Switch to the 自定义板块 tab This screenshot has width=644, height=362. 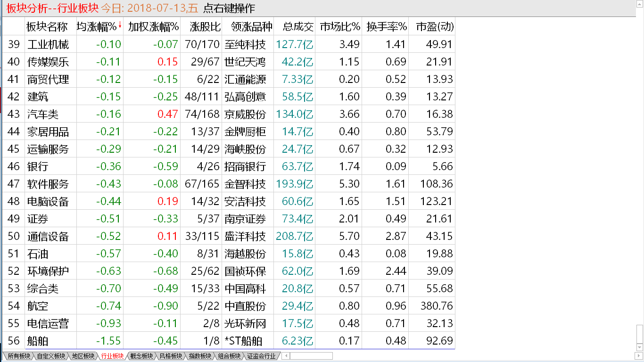tap(51, 356)
